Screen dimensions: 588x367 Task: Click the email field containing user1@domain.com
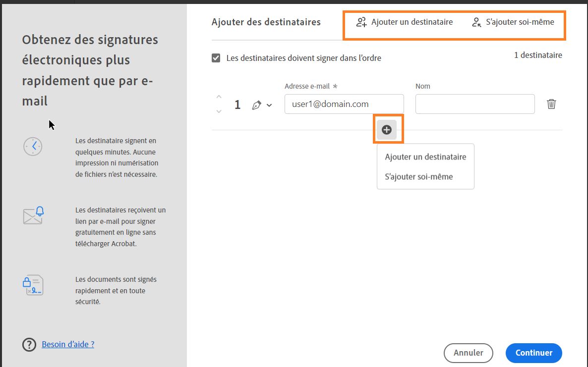[344, 104]
